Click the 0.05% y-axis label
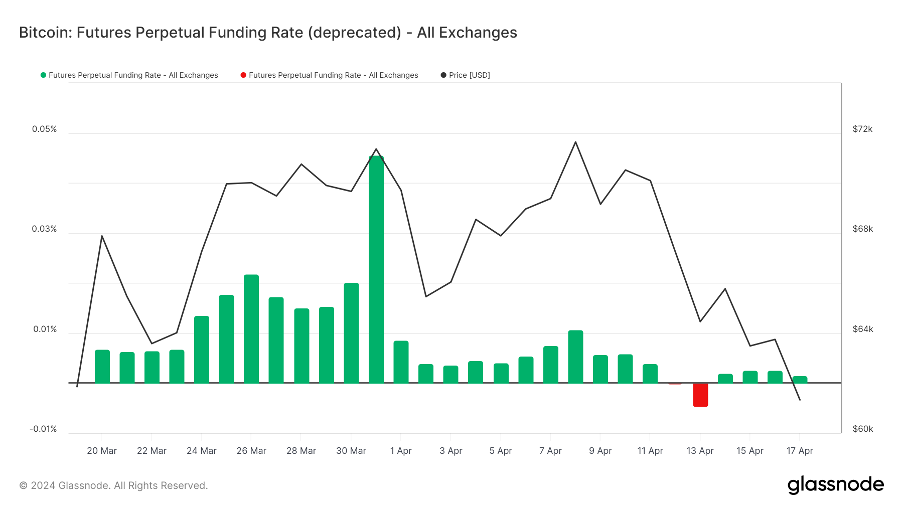 [x=44, y=129]
